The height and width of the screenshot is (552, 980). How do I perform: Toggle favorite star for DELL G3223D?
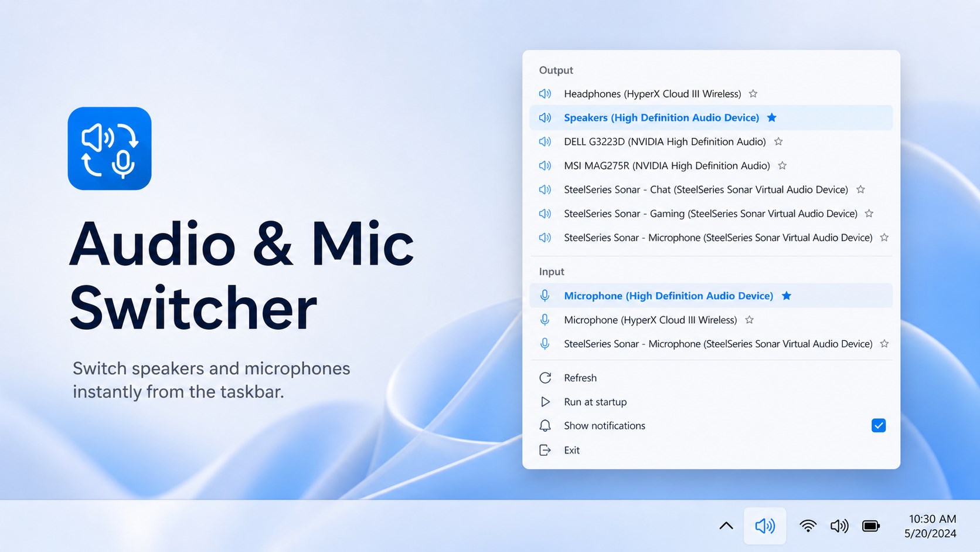point(778,141)
